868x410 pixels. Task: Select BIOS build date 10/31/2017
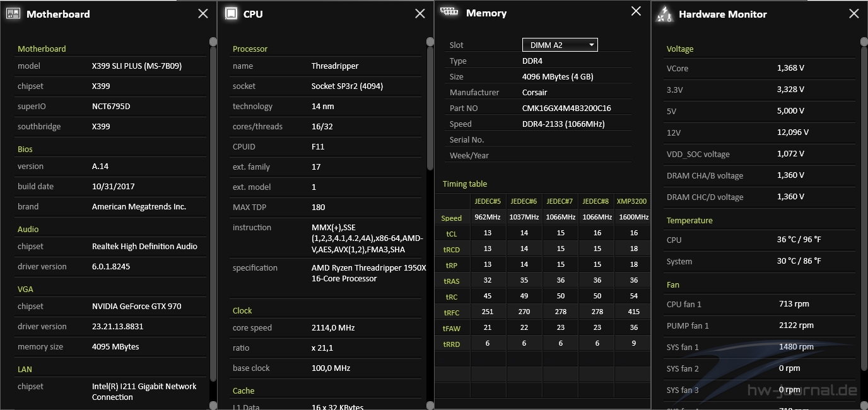114,186
